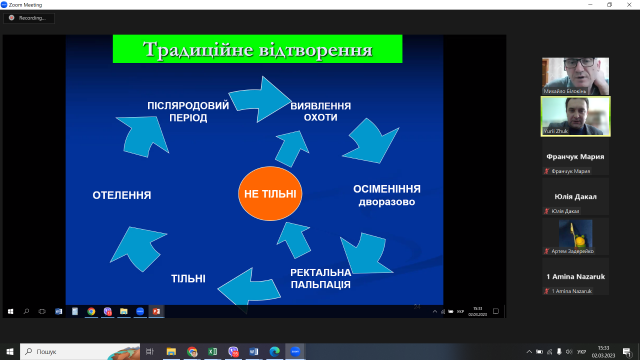Click the Zoom logo in title bar
Viewport: 640px width, 360px height.
(x=4, y=5)
